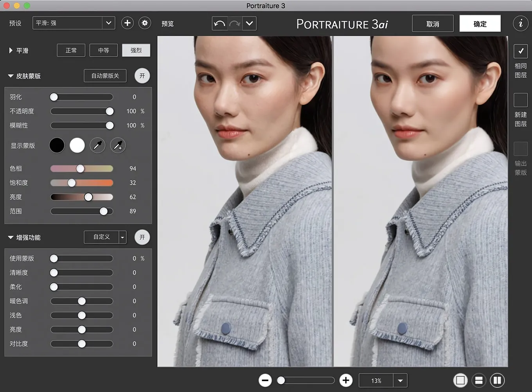Select the white mask display swatch
Screen dimensions: 532x392
pos(77,145)
